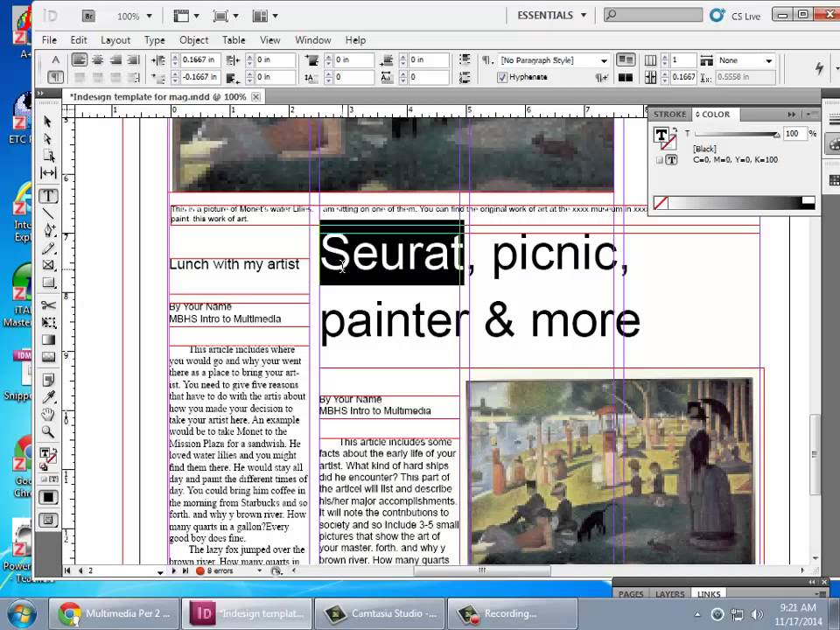Select the Free Transform tool

click(x=47, y=323)
